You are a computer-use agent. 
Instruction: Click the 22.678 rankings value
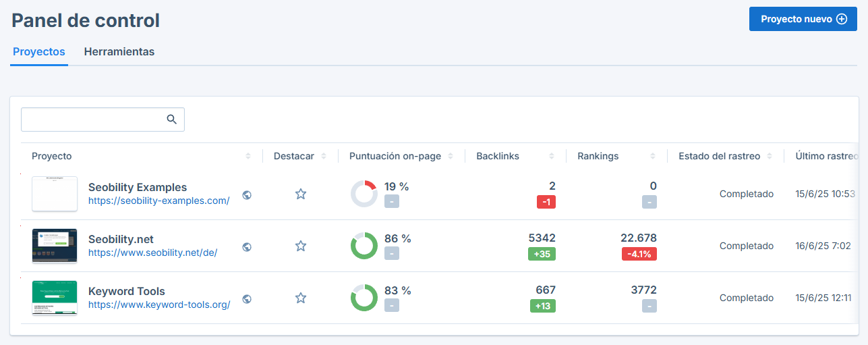pyautogui.click(x=639, y=238)
